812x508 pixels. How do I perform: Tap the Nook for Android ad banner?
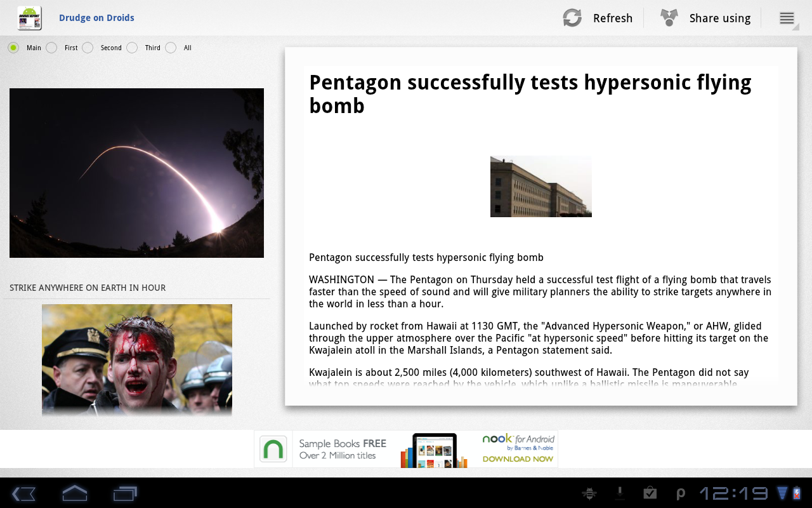click(406, 449)
